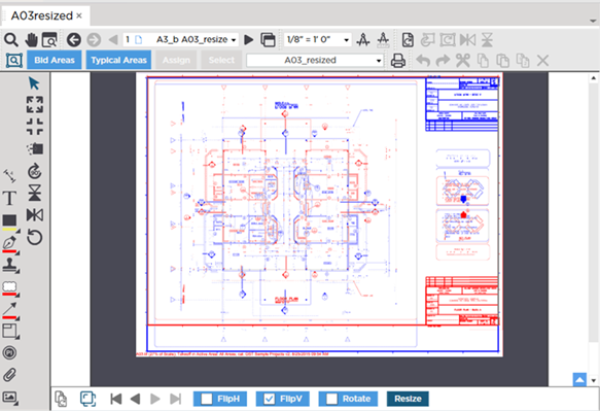The height and width of the screenshot is (411, 600).
Task: Click the expand arrows icon in sidebar
Action: [34, 104]
